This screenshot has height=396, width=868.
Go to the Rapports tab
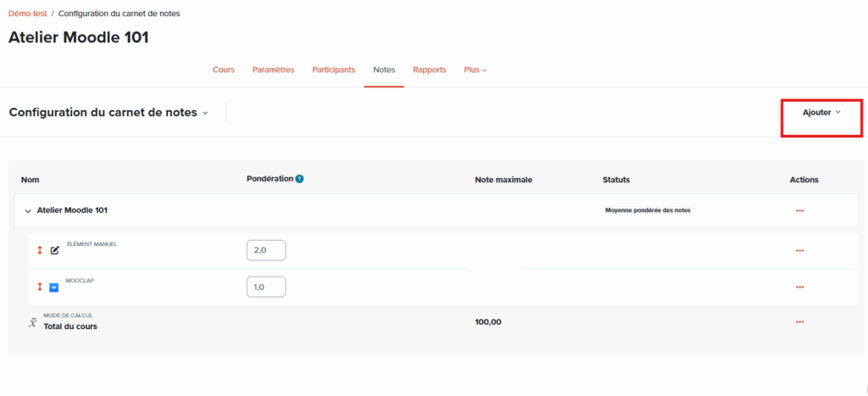click(429, 70)
